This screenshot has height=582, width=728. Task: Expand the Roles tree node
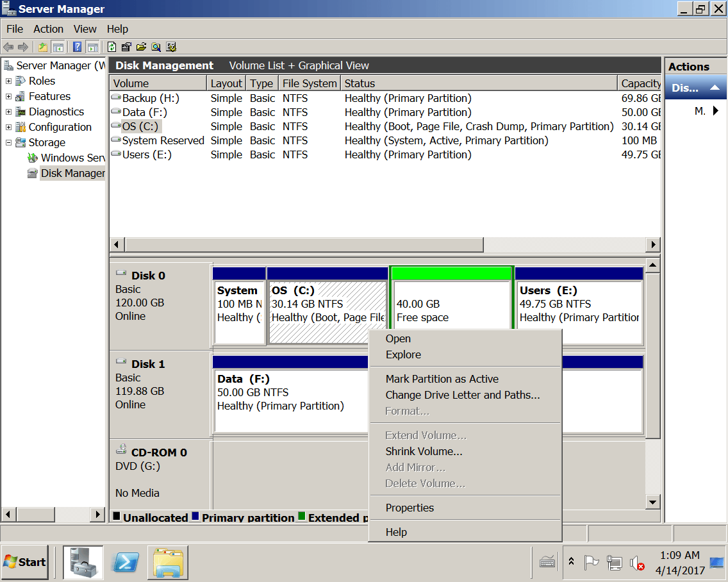(x=8, y=81)
